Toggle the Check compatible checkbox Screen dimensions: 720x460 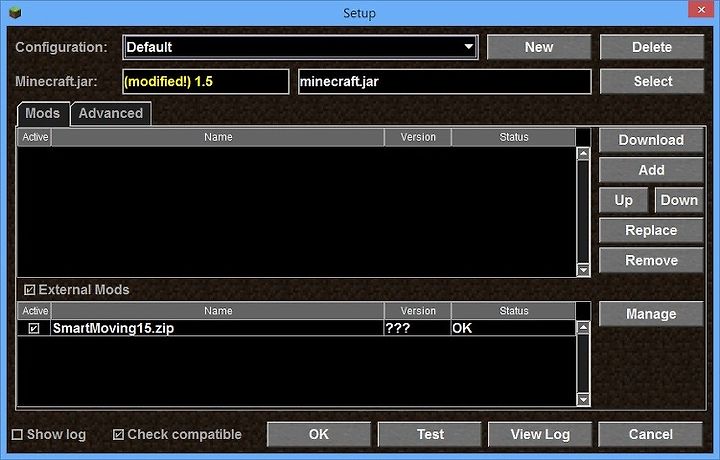[x=118, y=434]
